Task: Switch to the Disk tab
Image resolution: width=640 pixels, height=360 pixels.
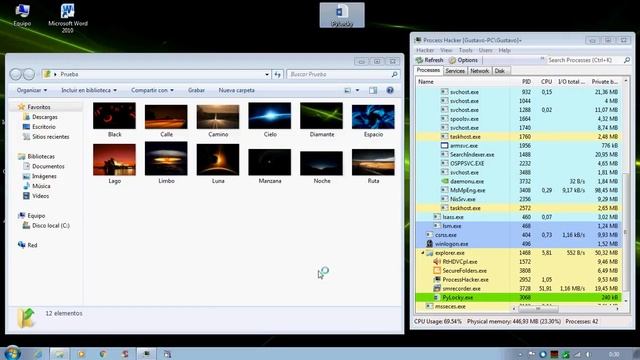Action: click(500, 71)
